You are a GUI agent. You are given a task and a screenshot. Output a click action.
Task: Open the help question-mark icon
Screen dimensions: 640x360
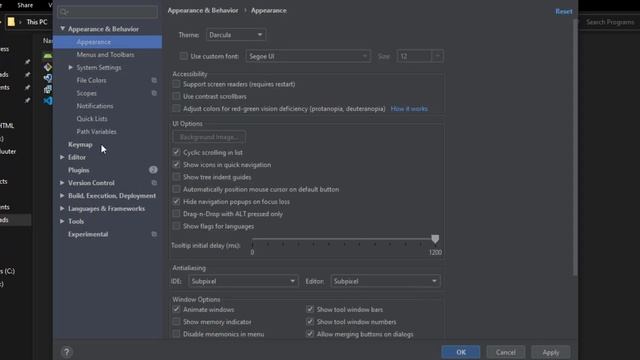tap(67, 352)
